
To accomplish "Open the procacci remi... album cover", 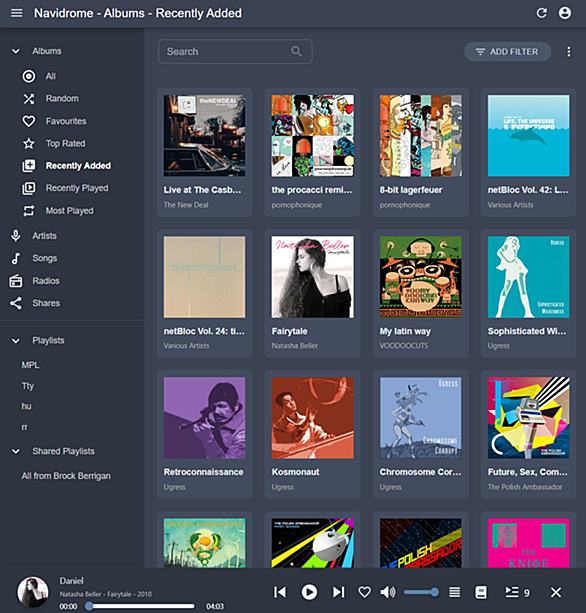I will tap(312, 136).
